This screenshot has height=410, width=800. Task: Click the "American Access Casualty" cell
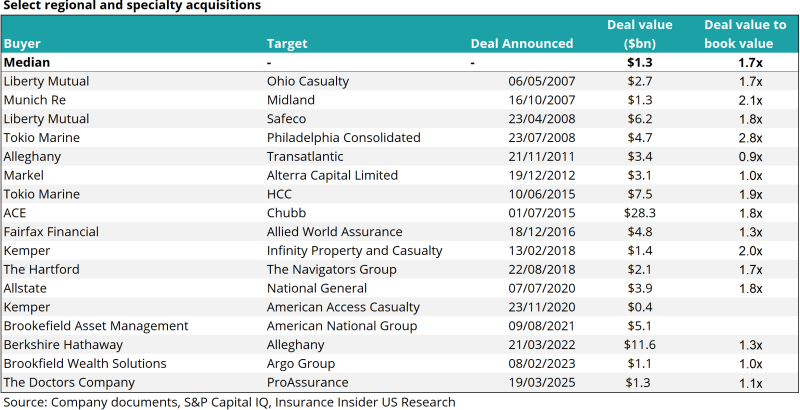343,307
